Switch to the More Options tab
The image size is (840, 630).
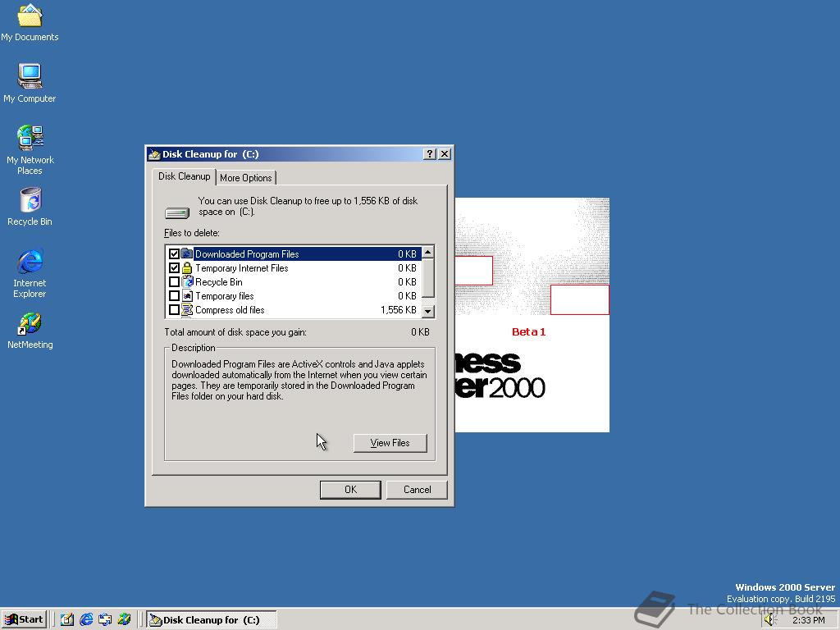coord(246,178)
